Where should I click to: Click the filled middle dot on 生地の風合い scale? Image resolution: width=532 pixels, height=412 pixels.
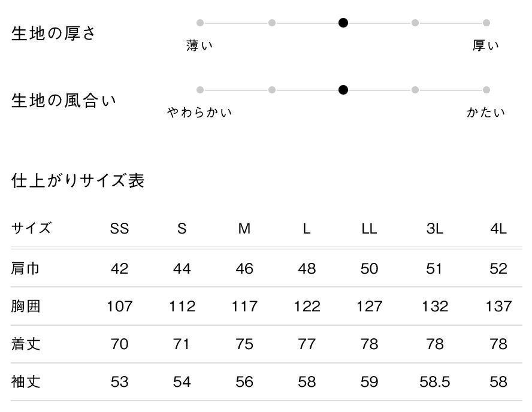coord(343,90)
